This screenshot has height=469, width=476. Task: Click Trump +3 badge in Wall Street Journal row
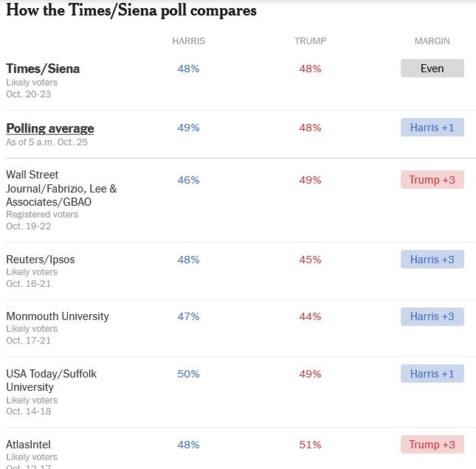(432, 180)
